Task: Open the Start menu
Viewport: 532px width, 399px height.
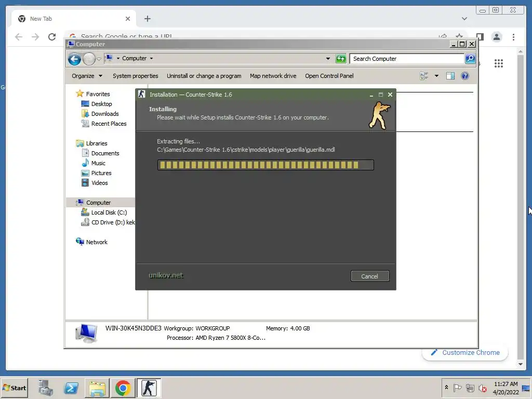Action: point(14,388)
